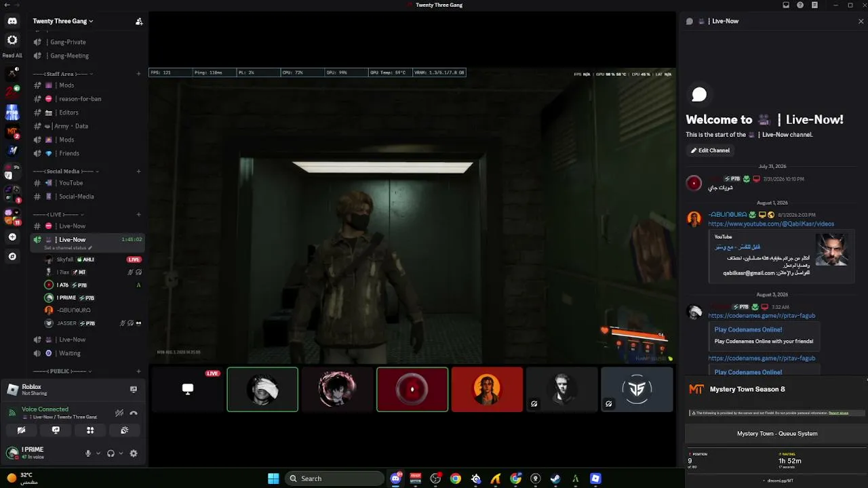Open Steam from taskbar
The width and height of the screenshot is (868, 488).
(555, 479)
